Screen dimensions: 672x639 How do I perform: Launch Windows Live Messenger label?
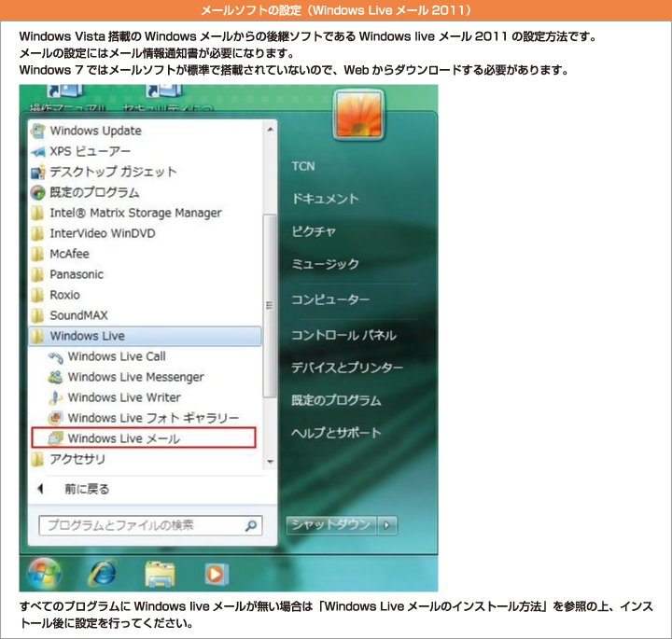click(x=136, y=377)
